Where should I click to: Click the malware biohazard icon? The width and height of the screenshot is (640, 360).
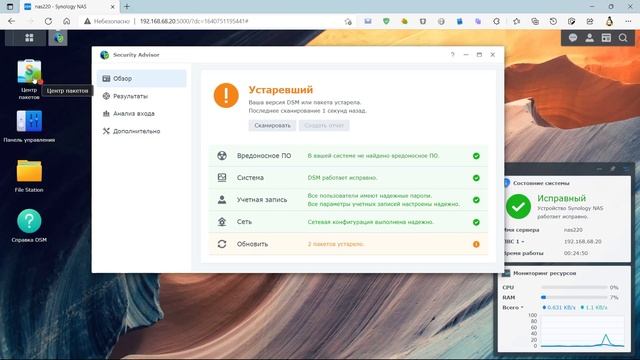pyautogui.click(x=222, y=156)
